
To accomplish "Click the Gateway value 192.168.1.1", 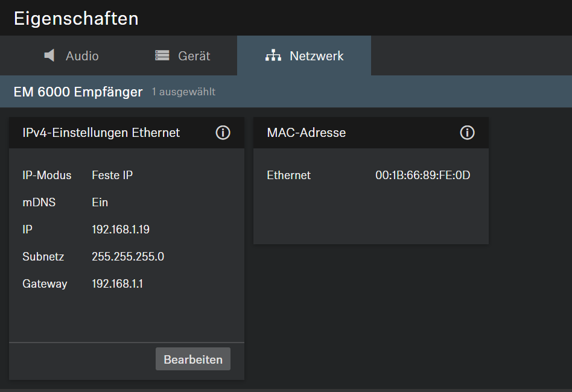I will pyautogui.click(x=118, y=284).
